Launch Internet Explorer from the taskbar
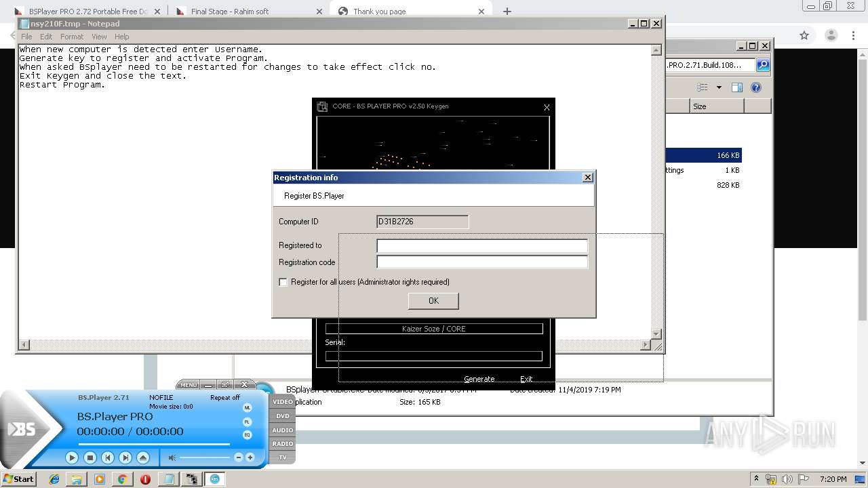The height and width of the screenshot is (488, 868). point(54,479)
